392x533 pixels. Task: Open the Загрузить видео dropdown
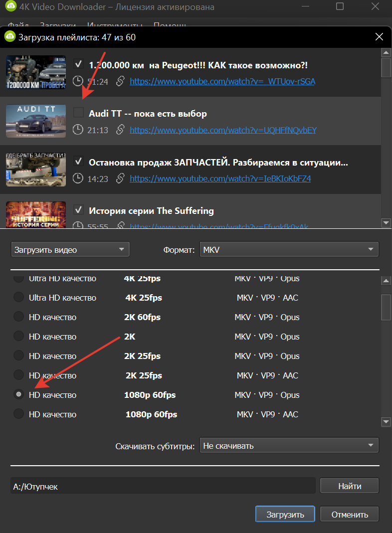[x=70, y=250]
